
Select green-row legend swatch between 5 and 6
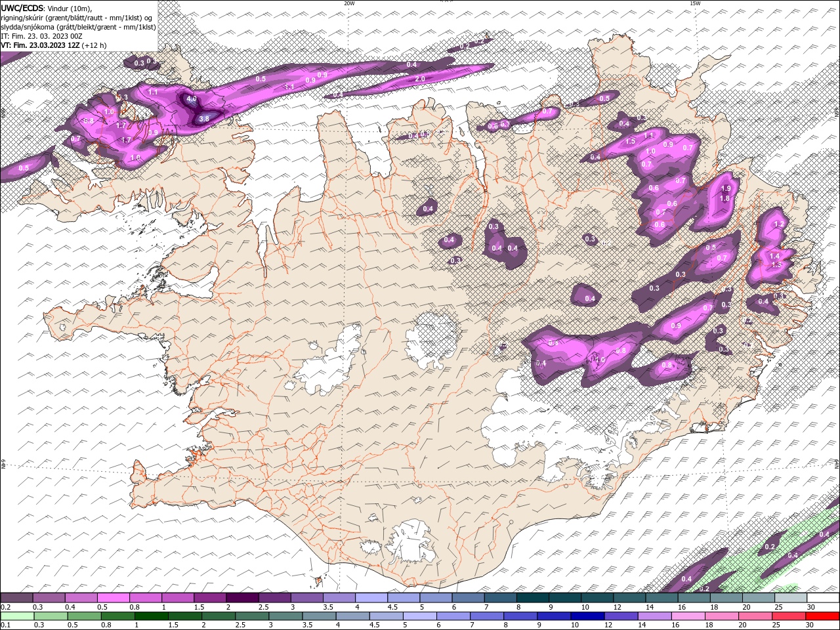pos(420,616)
